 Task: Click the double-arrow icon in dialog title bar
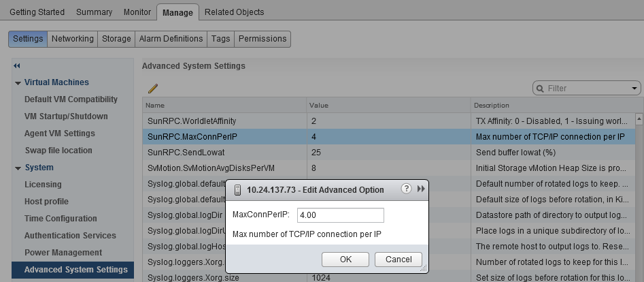coord(421,189)
